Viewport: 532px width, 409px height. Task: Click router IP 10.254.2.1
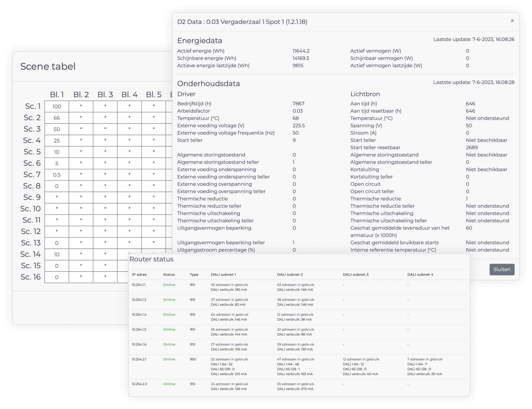click(139, 359)
